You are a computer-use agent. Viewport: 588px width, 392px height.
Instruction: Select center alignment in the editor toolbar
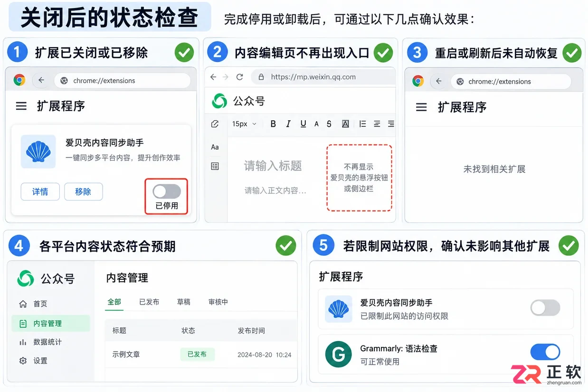click(377, 124)
